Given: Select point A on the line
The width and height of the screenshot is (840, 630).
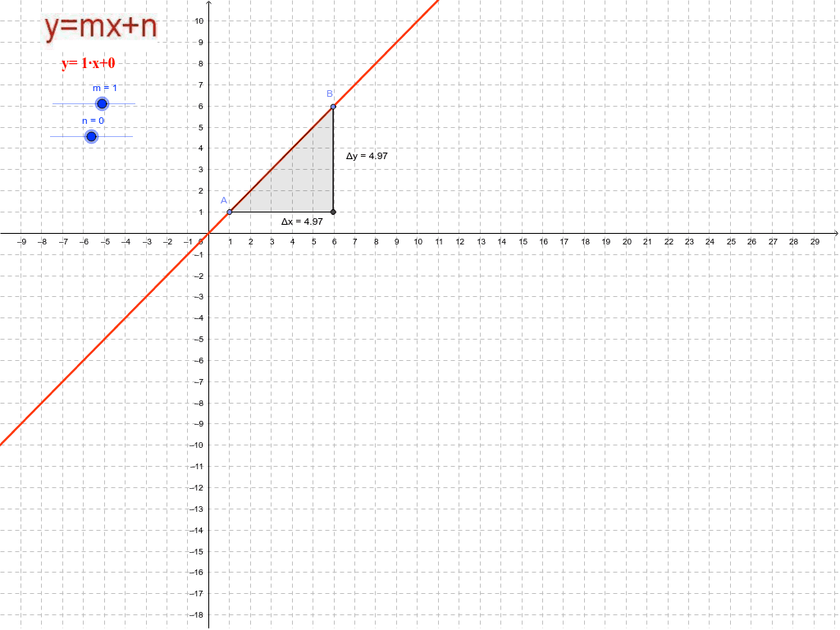Looking at the screenshot, I should pyautogui.click(x=230, y=212).
